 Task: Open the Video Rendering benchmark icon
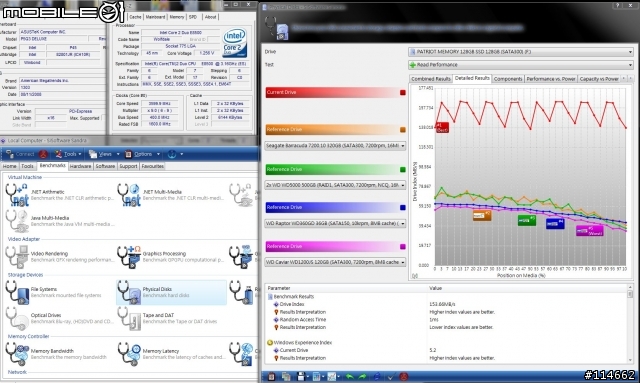tap(17, 256)
